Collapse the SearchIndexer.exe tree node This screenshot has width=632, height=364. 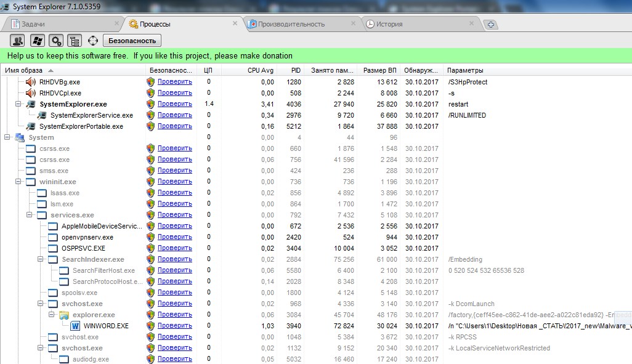coord(40,259)
